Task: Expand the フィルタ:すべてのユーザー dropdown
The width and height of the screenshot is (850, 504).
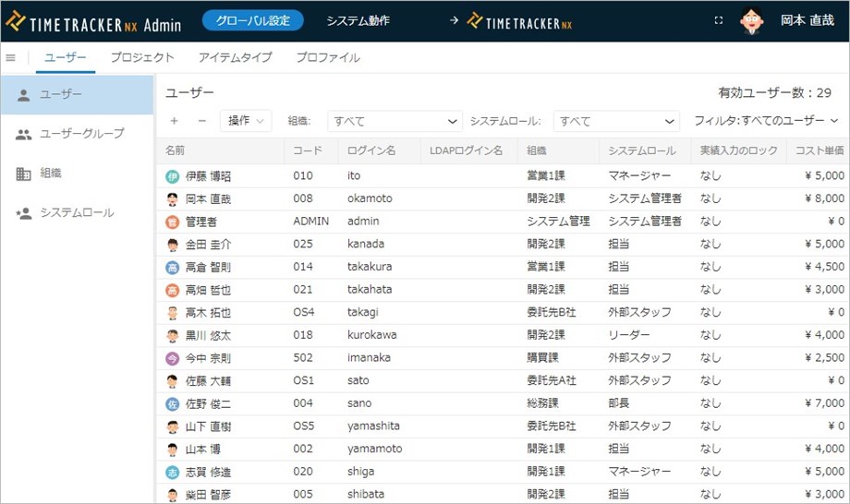Action: tap(766, 121)
